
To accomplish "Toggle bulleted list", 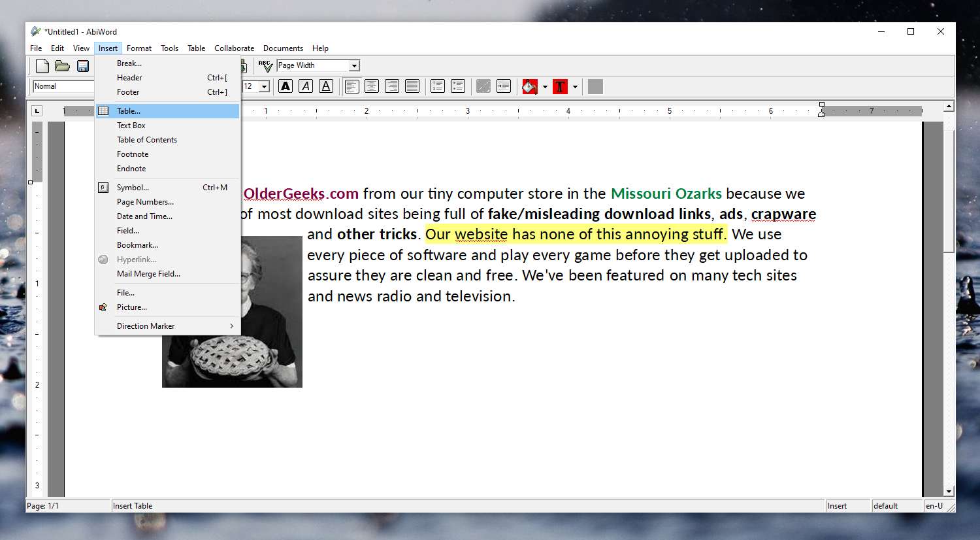I will point(458,86).
